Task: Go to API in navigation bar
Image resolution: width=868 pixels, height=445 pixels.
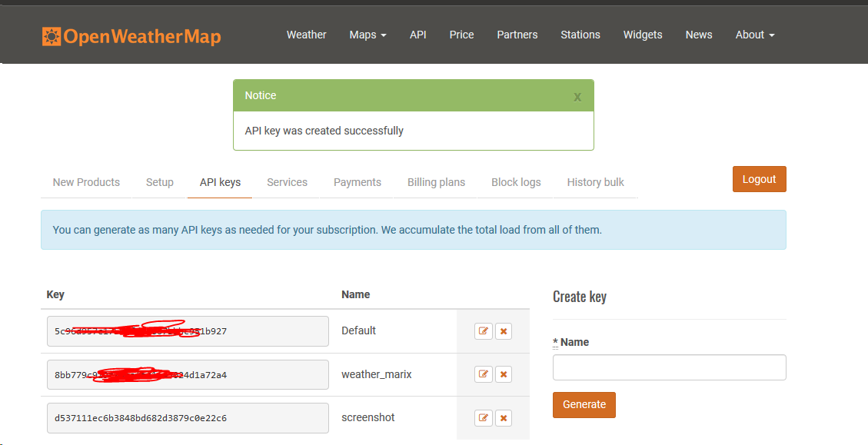Action: point(418,35)
